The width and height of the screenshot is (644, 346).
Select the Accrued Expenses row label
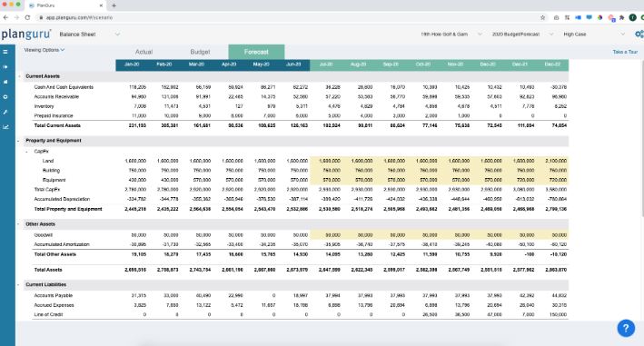tap(54, 305)
